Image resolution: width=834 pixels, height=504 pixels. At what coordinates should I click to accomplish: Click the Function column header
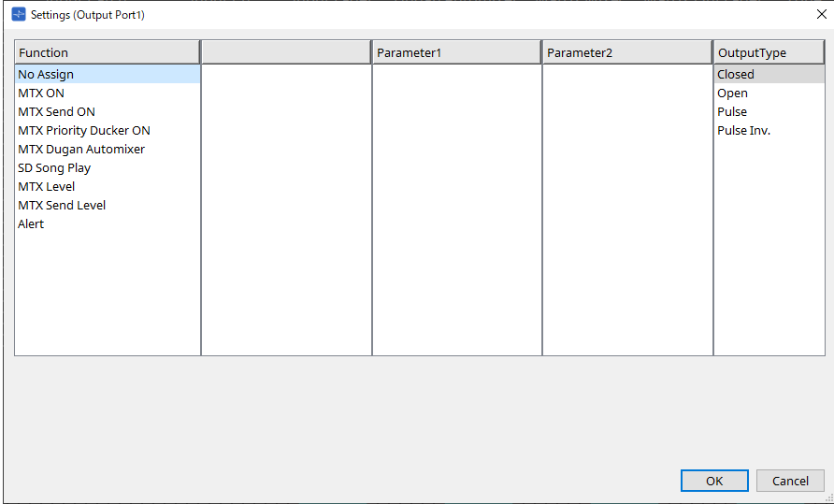coord(108,52)
